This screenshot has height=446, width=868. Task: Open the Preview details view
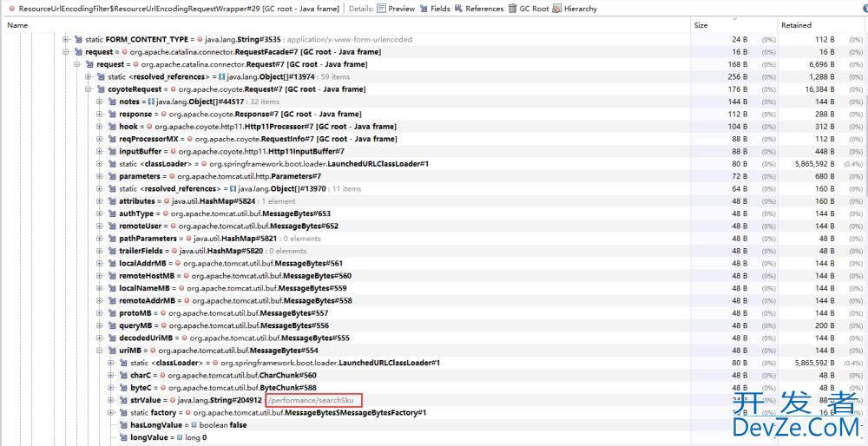[397, 9]
